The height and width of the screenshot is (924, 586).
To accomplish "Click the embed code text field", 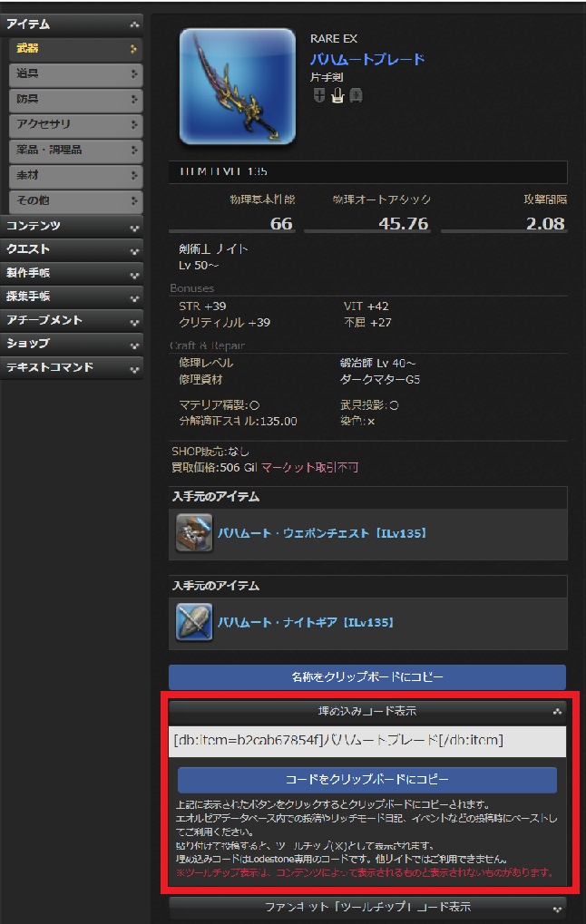I will point(367,741).
